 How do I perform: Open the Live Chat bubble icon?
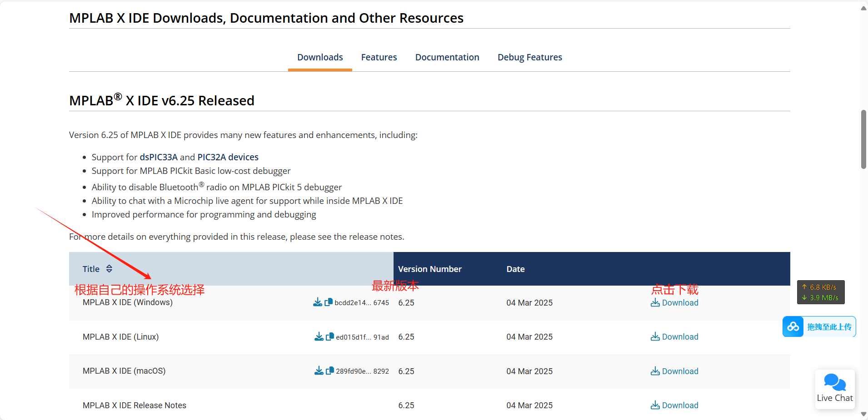pyautogui.click(x=835, y=382)
